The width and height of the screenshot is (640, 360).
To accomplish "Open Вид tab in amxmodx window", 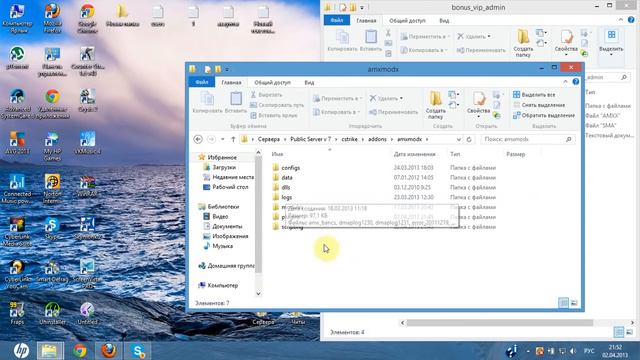I will pyautogui.click(x=309, y=82).
